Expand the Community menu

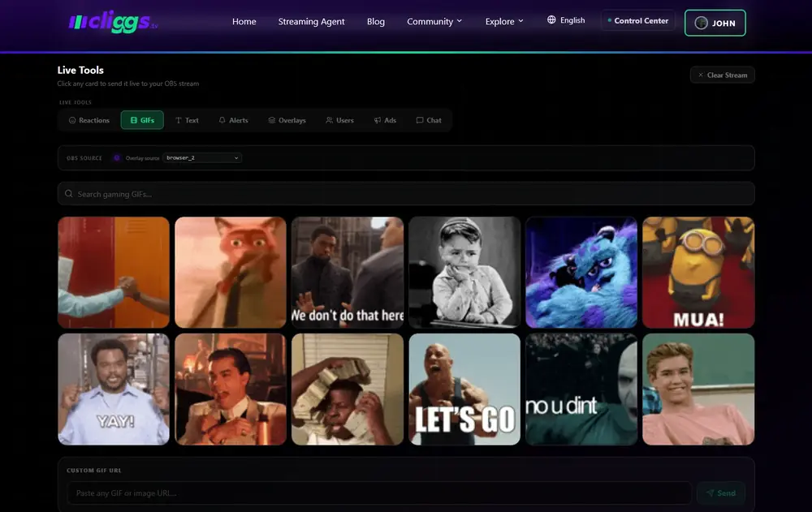point(434,21)
